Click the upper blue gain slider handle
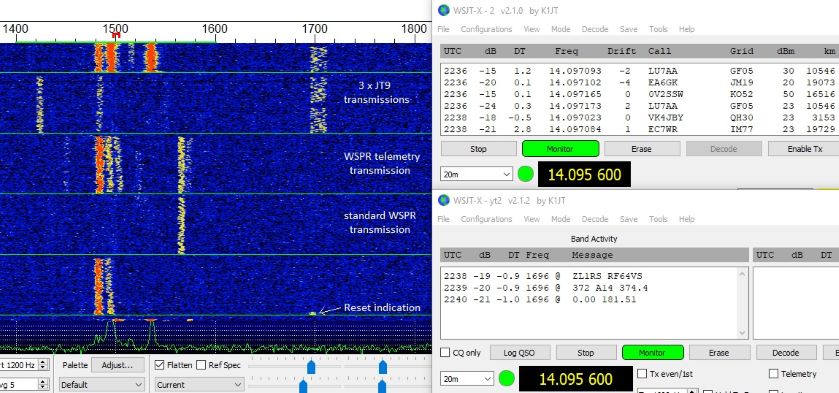The width and height of the screenshot is (839, 393). tap(311, 367)
